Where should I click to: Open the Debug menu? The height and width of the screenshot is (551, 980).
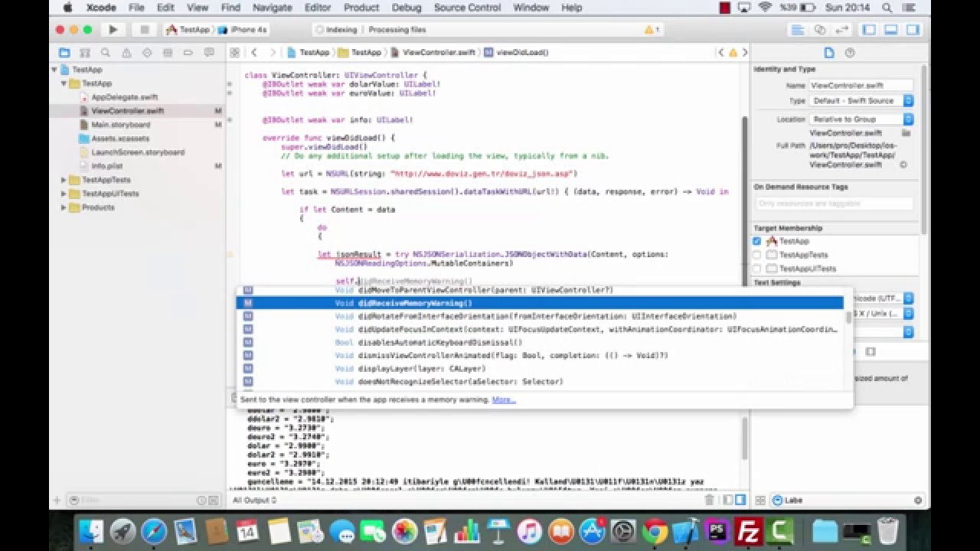coord(406,8)
